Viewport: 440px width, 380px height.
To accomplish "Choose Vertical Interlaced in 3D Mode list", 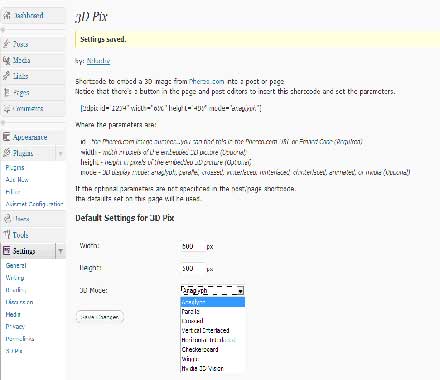I will click(213, 331).
